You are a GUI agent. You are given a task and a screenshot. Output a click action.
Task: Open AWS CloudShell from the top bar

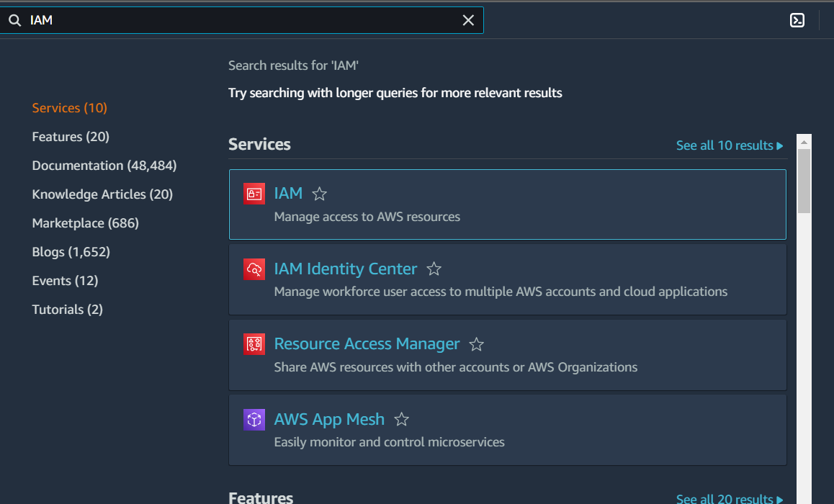pyautogui.click(x=797, y=19)
